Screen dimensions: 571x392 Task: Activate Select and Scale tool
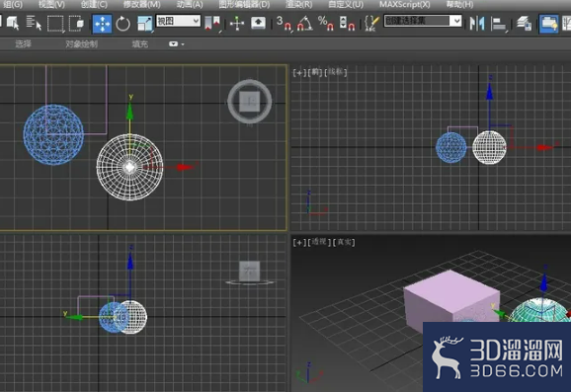144,24
